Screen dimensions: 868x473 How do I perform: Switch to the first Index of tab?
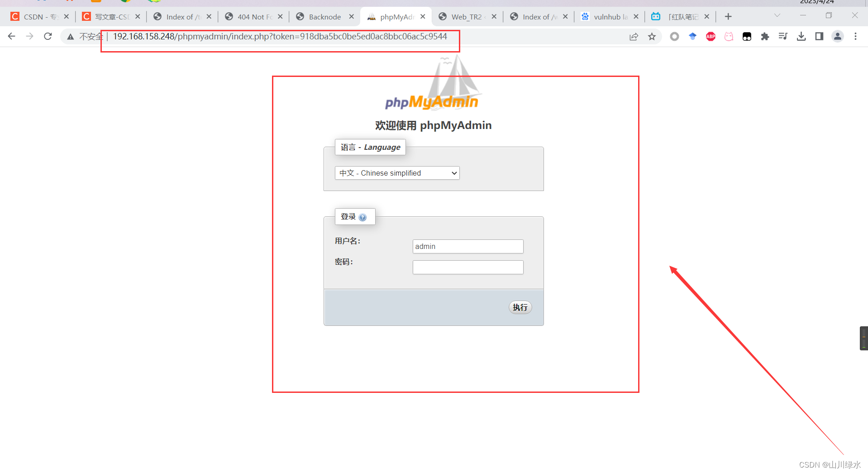182,17
